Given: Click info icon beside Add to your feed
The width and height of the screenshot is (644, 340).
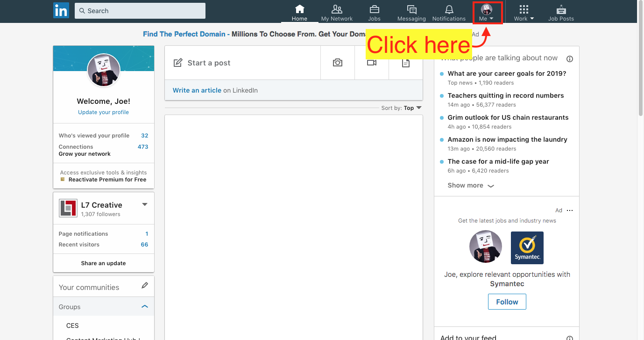Looking at the screenshot, I should pos(570,338).
